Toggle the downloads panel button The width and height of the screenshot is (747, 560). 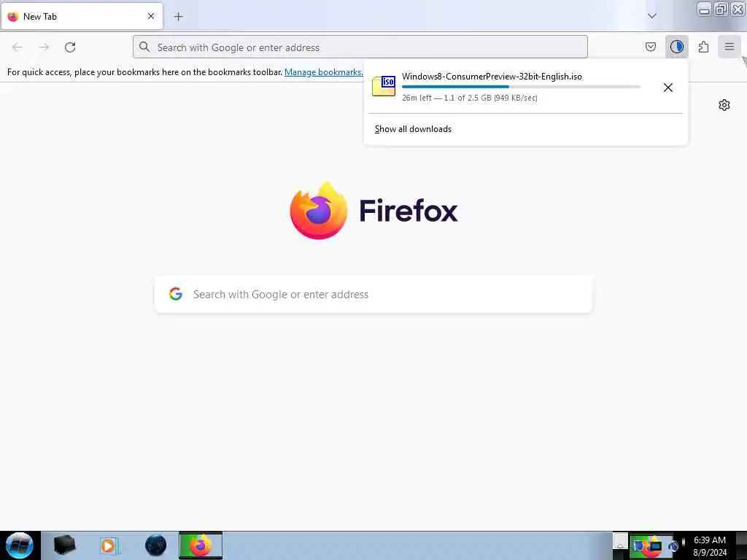click(x=676, y=47)
